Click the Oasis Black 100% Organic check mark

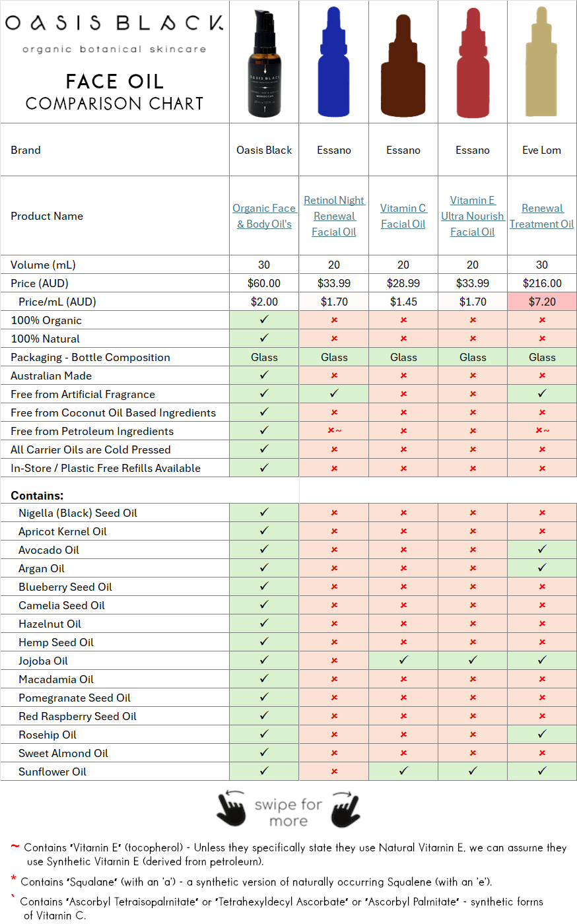tap(264, 319)
